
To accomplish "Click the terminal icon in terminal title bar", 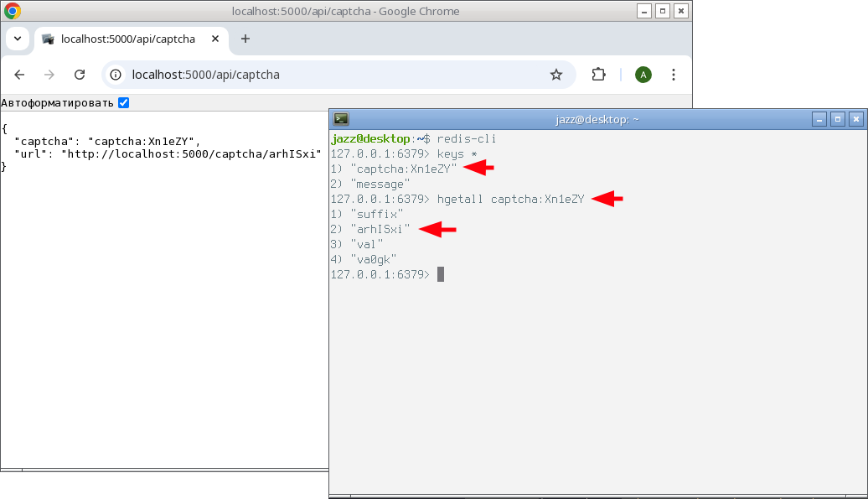I will click(x=341, y=118).
